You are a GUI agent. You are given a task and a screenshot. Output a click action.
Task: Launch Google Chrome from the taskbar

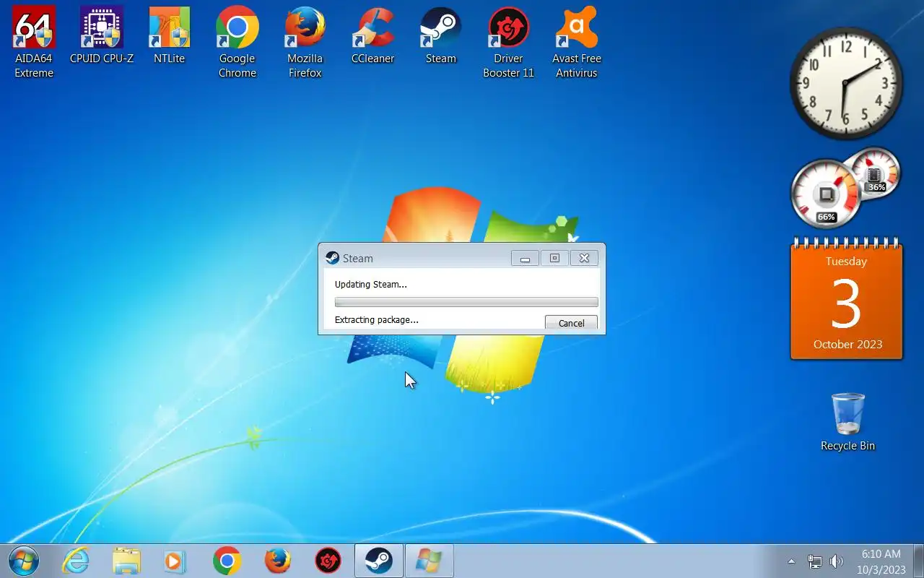(227, 561)
